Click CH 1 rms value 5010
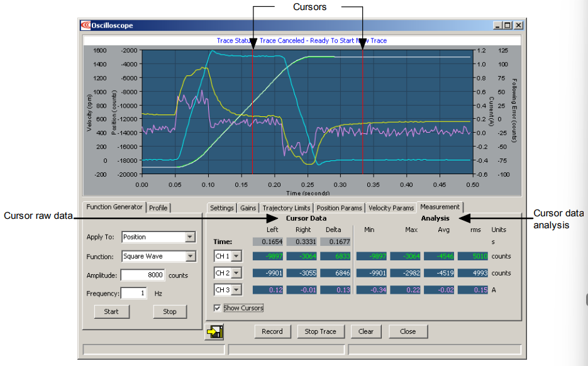The width and height of the screenshot is (588, 366). coord(473,256)
